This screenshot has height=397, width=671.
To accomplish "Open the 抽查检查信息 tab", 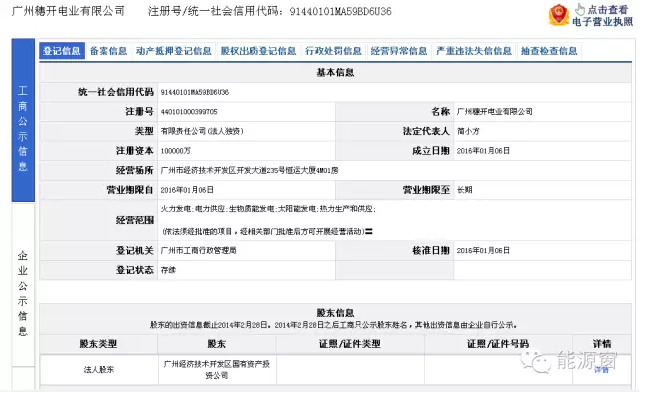I will 549,51.
